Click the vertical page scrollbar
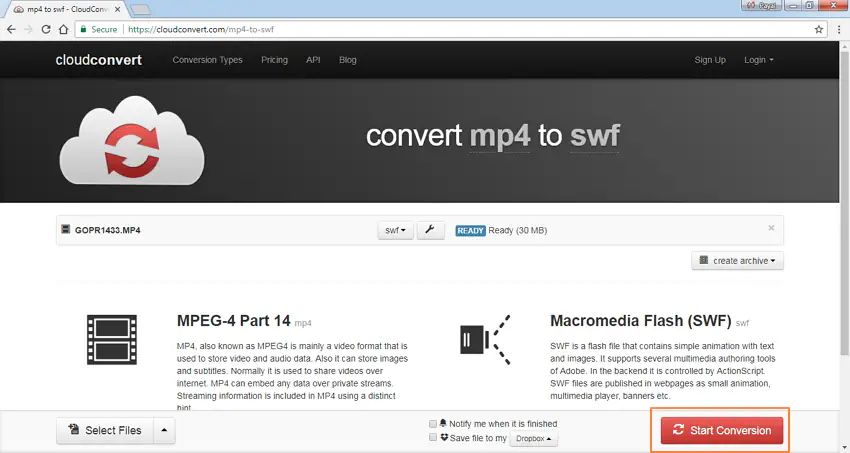This screenshot has height=453, width=850. pos(845,203)
